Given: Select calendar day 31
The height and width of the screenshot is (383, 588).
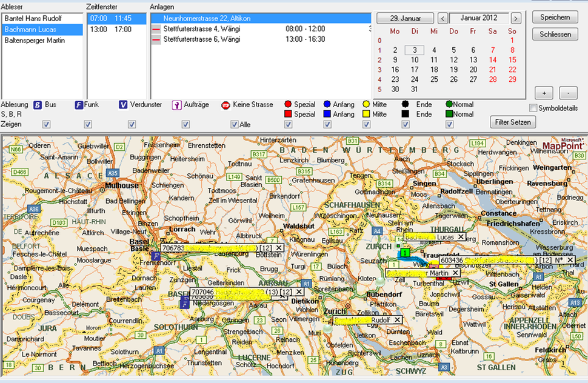Looking at the screenshot, I should (415, 89).
